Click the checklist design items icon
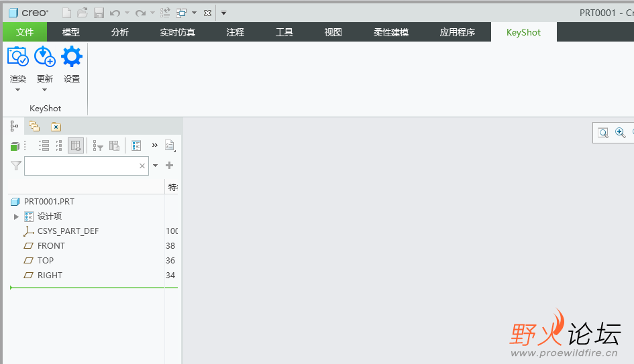Image resolution: width=634 pixels, height=364 pixels. point(136,145)
